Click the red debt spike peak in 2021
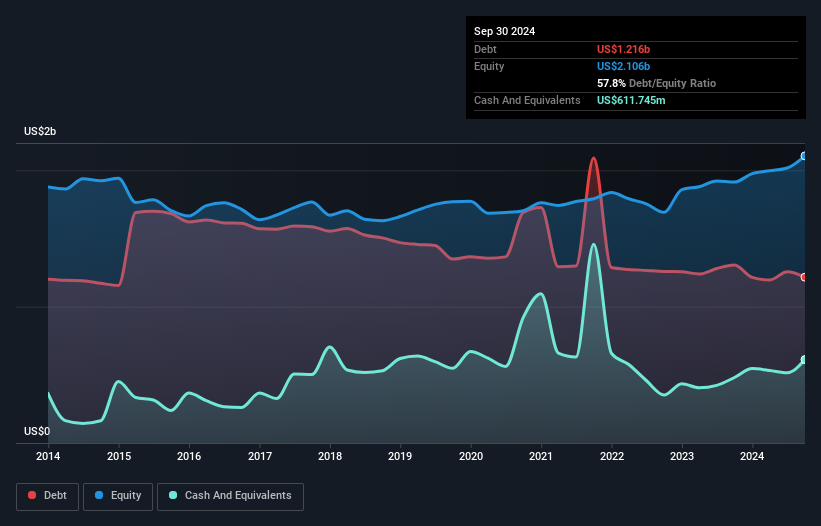Viewport: 821px width, 526px height. tap(593, 158)
